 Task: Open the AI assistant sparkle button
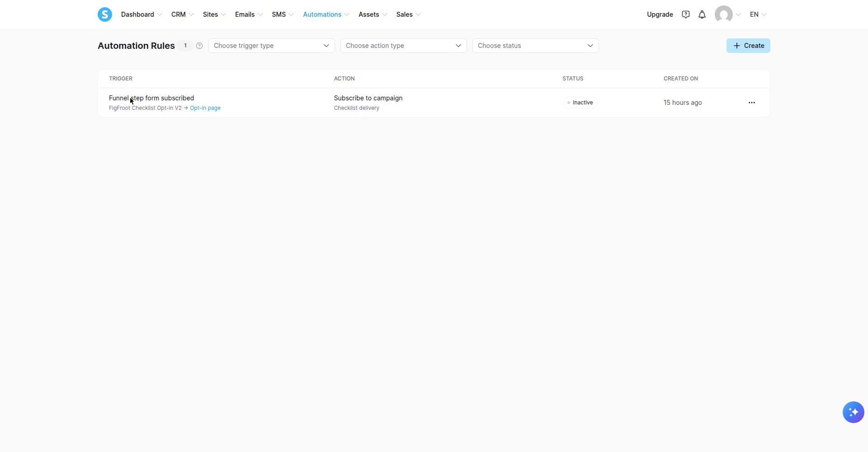tap(854, 412)
